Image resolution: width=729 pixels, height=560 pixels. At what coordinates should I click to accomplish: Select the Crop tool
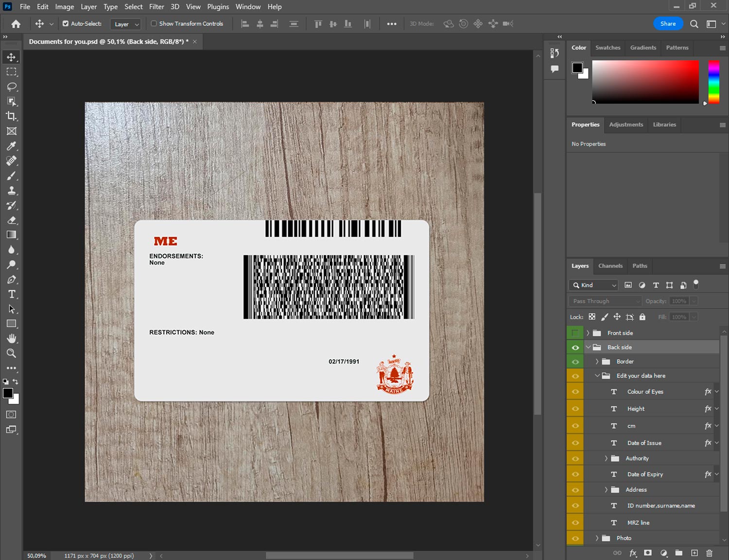coord(12,116)
